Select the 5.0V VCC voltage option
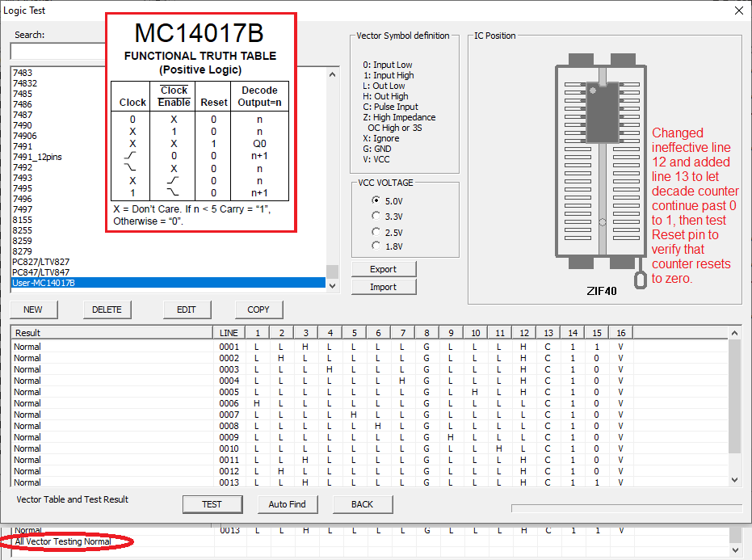 [x=376, y=200]
